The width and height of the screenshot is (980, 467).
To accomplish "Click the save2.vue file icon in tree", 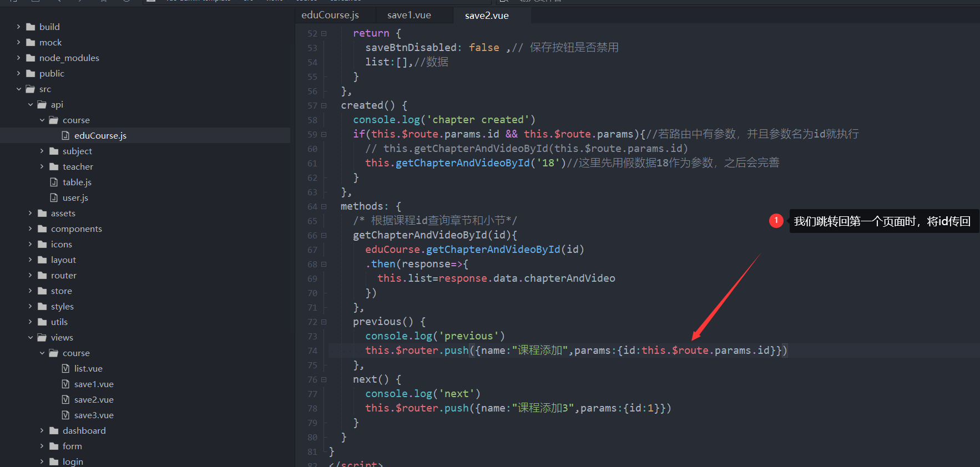I will point(65,399).
